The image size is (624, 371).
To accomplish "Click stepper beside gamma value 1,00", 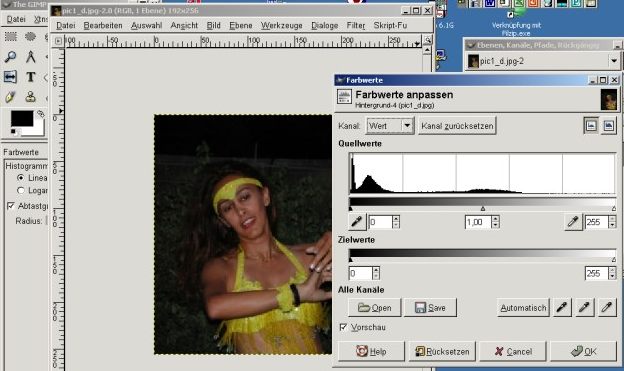I will pyautogui.click(x=495, y=222).
